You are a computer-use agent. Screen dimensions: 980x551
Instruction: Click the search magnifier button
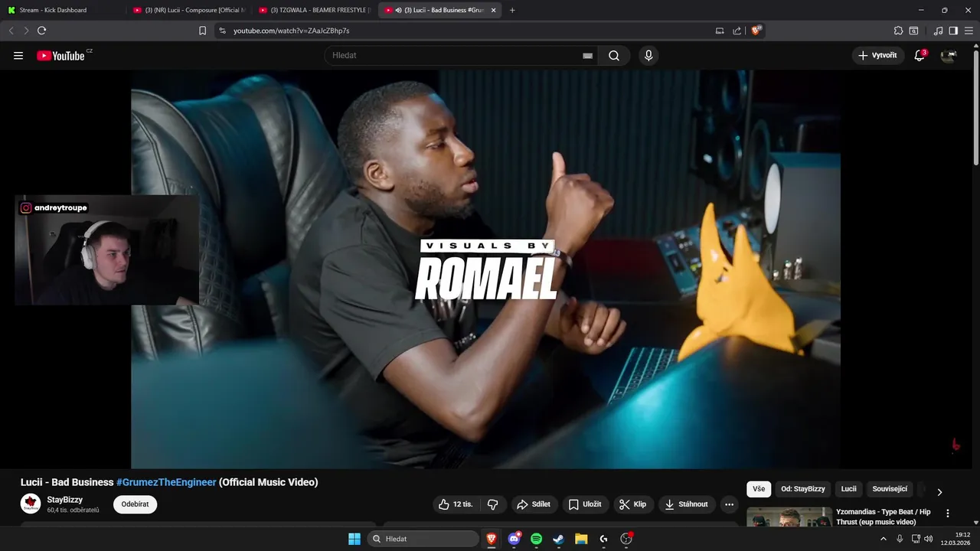pyautogui.click(x=614, y=55)
